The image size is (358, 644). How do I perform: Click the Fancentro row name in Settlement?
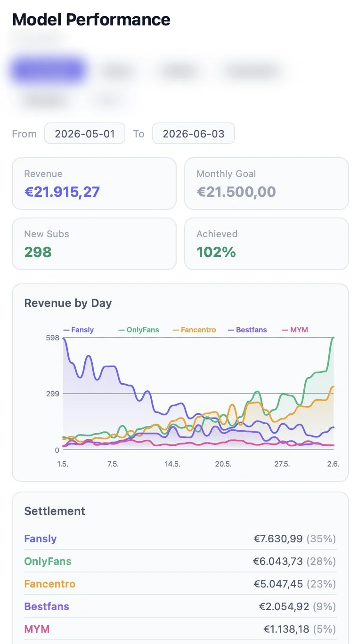click(50, 584)
